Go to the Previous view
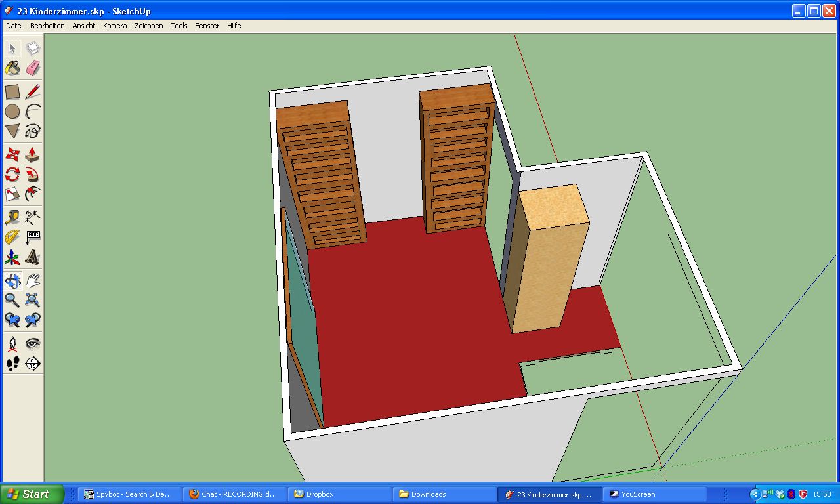 pos(12,320)
